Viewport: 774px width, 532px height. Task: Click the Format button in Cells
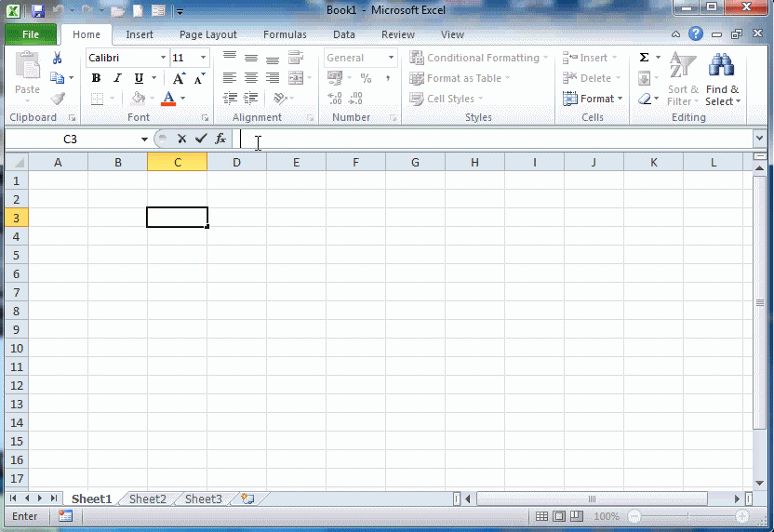[x=593, y=99]
